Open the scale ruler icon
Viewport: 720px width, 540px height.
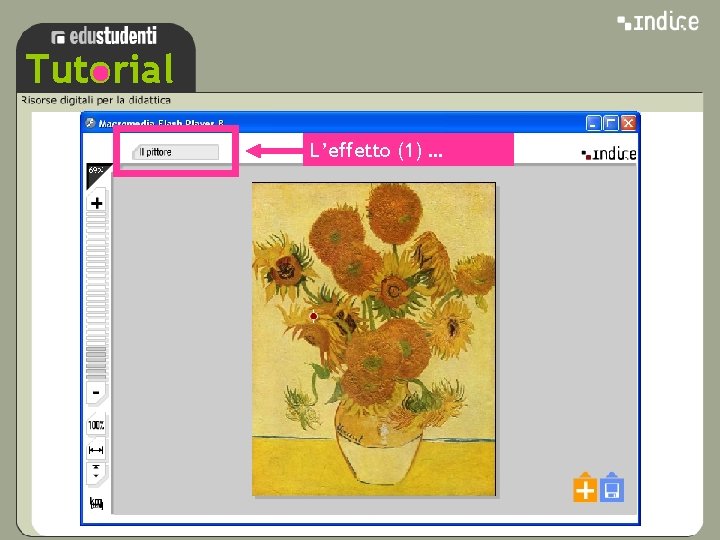[x=96, y=503]
